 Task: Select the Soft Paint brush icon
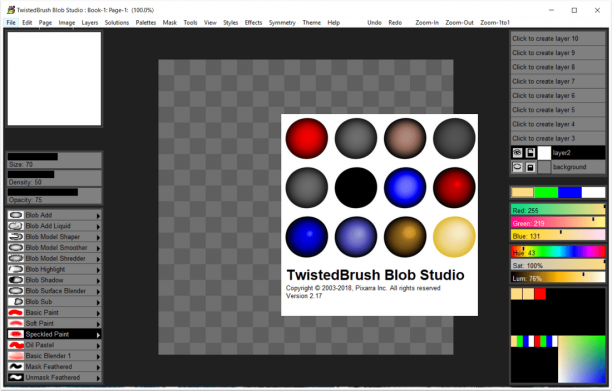[16, 323]
